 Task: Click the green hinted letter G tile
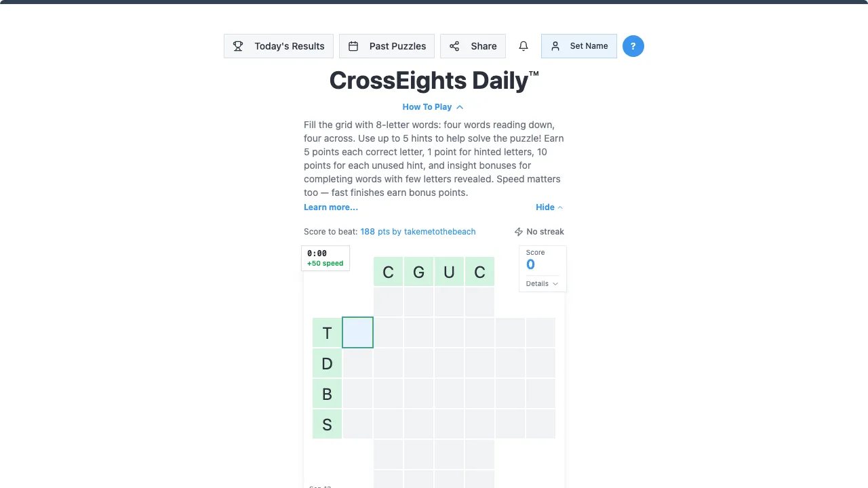(x=418, y=272)
